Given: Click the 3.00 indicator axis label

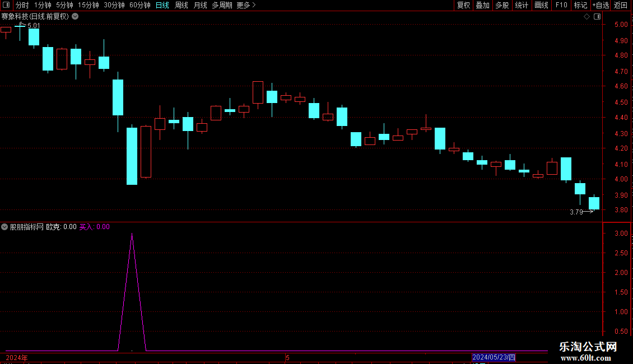Looking at the screenshot, I should (x=621, y=234).
